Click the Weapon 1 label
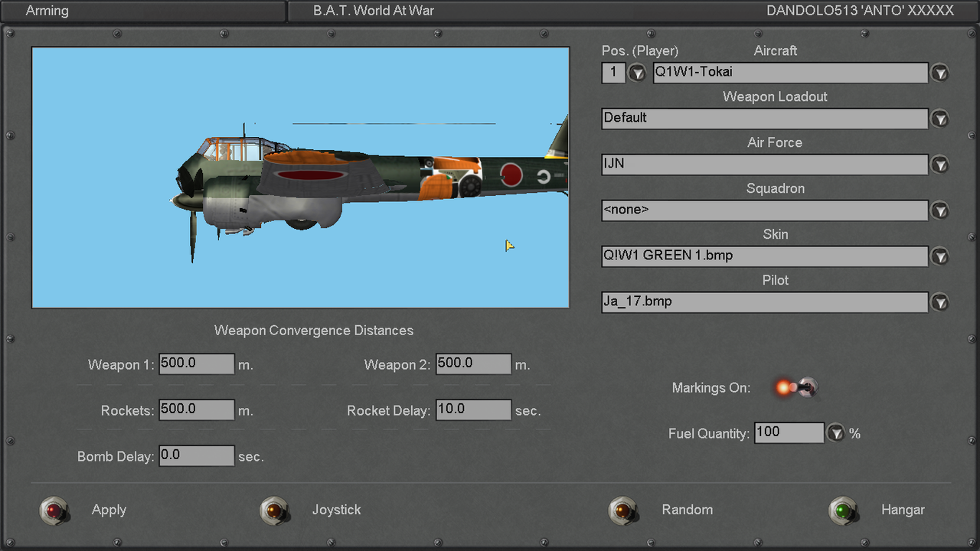 tap(121, 365)
